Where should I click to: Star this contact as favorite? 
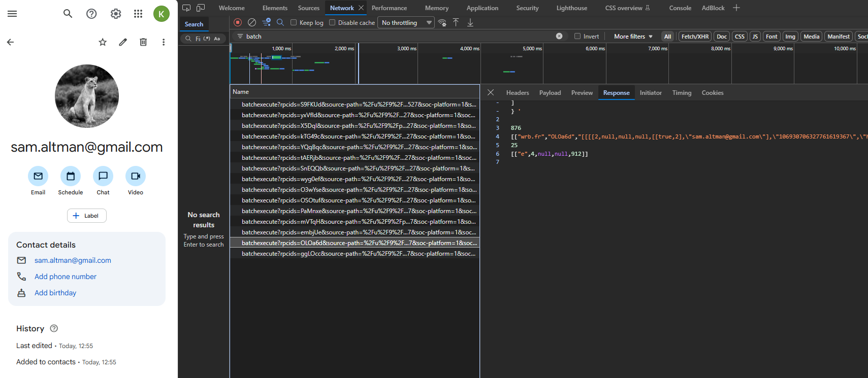(103, 42)
